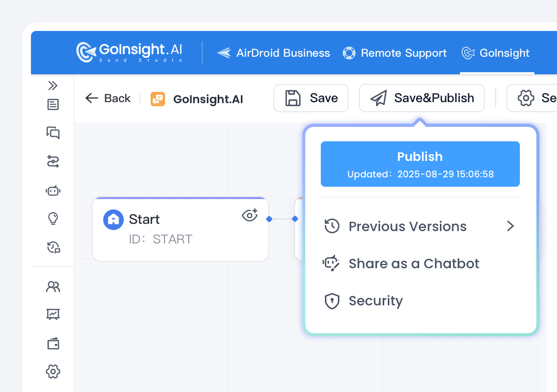Open the robot bot sidebar icon

[x=53, y=191]
